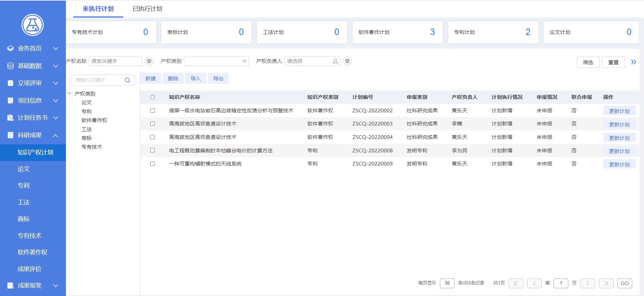Open 知识产权计划 in sidebar

pos(33,152)
